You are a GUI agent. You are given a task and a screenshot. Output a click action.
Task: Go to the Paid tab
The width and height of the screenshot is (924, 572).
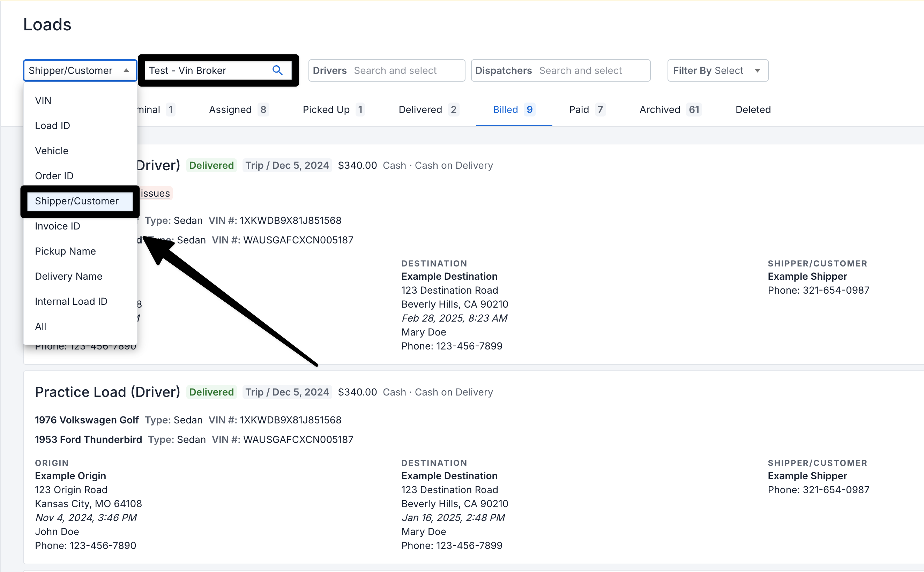587,110
